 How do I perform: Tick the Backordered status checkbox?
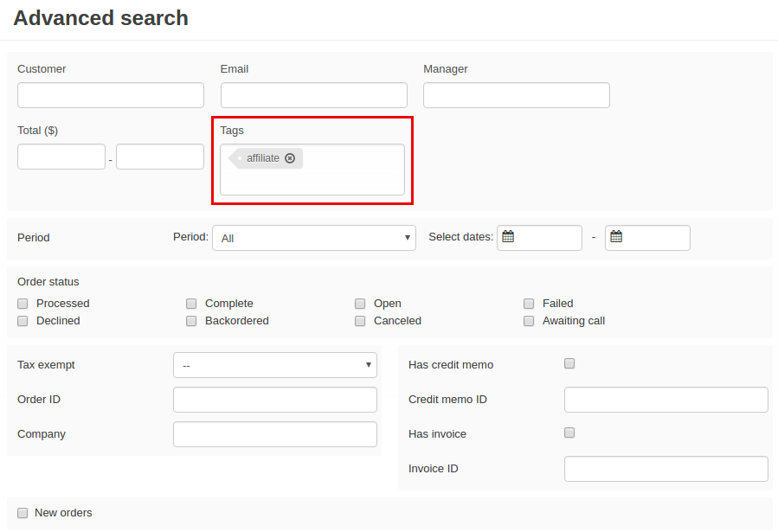[x=191, y=321]
